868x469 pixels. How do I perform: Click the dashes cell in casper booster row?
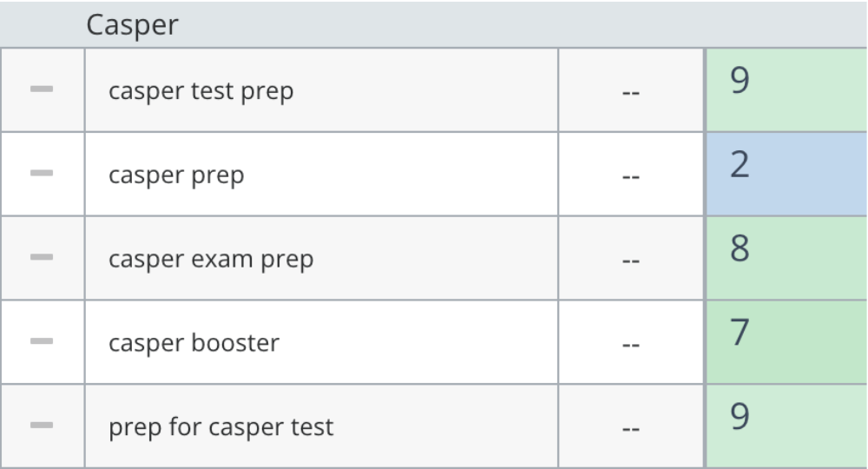coord(631,343)
